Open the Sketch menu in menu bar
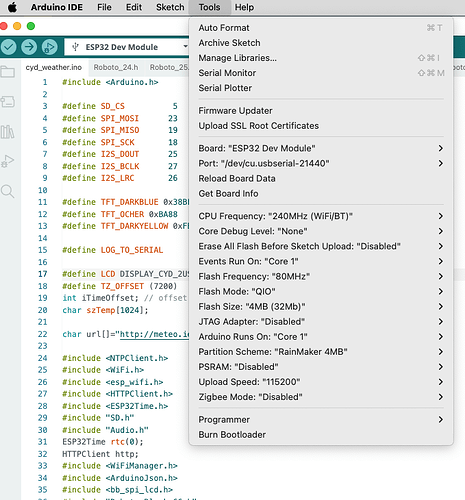The image size is (465, 500). (170, 7)
